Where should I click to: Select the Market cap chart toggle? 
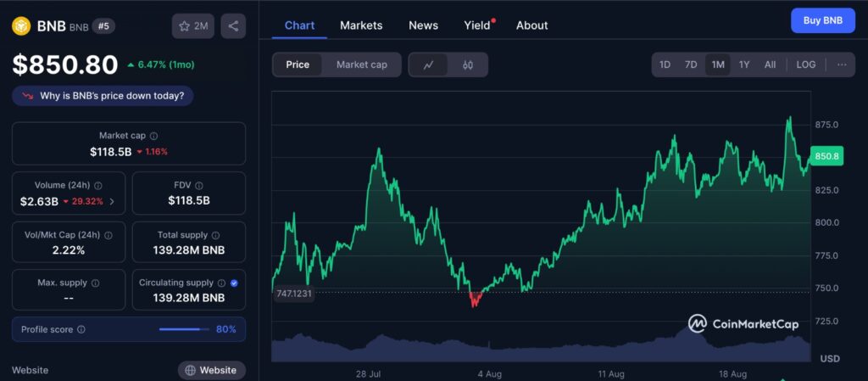(361, 64)
